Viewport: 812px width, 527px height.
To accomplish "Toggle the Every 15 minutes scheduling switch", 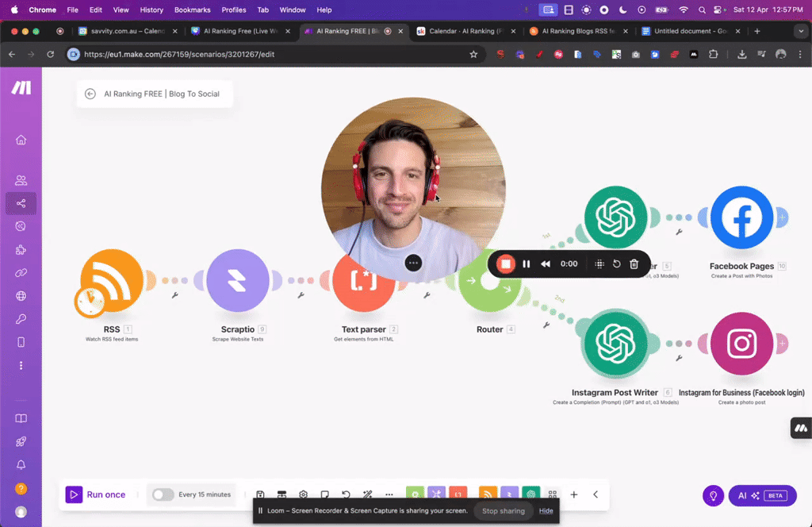I will (163, 495).
